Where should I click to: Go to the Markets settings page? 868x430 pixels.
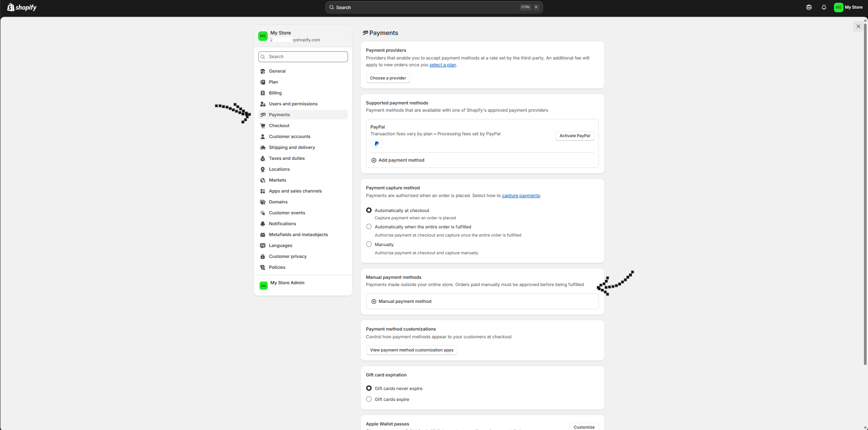click(x=303, y=180)
